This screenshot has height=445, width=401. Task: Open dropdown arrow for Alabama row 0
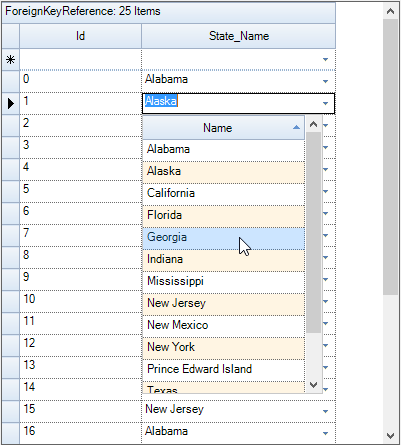coord(326,81)
